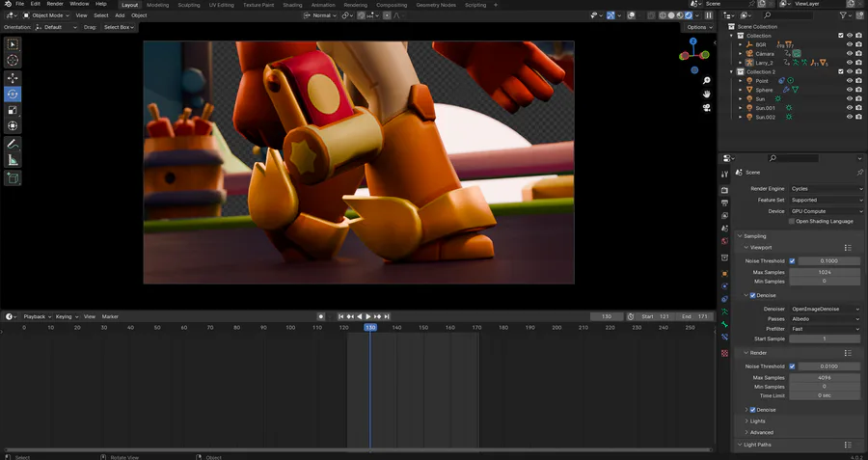The height and width of the screenshot is (460, 868).
Task: Switch to the Geometry Nodes workspace tab
Action: (436, 5)
